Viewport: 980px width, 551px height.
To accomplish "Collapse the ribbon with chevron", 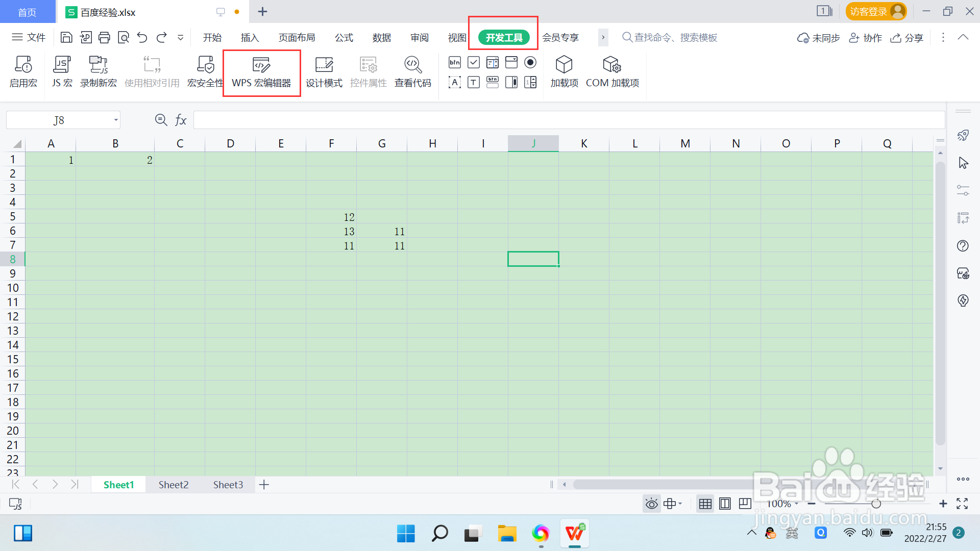I will click(x=963, y=37).
